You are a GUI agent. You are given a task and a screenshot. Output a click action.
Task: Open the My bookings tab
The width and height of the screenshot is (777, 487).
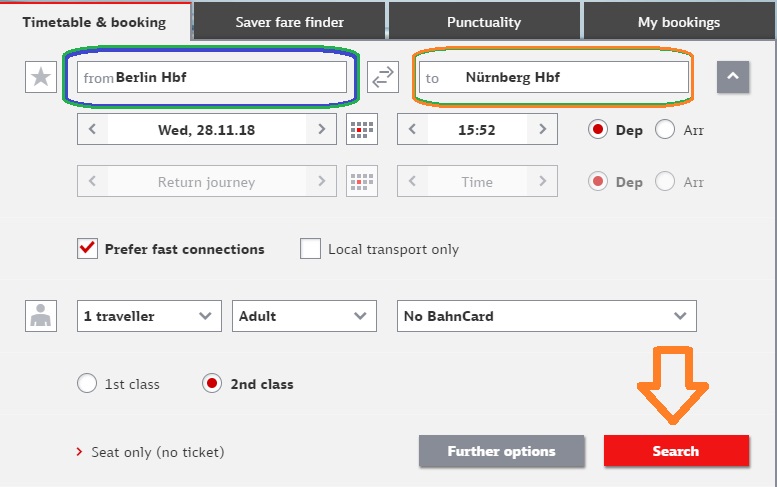pos(679,22)
